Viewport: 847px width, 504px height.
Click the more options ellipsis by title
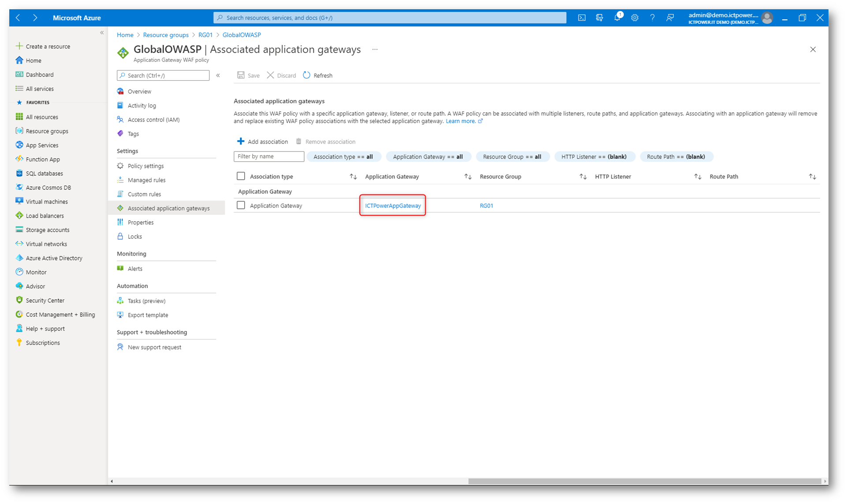375,49
